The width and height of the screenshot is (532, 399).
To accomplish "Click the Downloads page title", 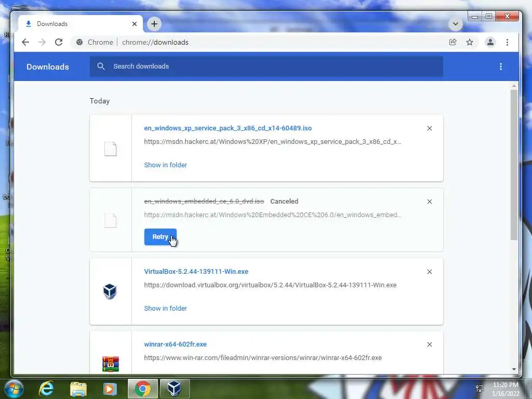I will pos(47,67).
